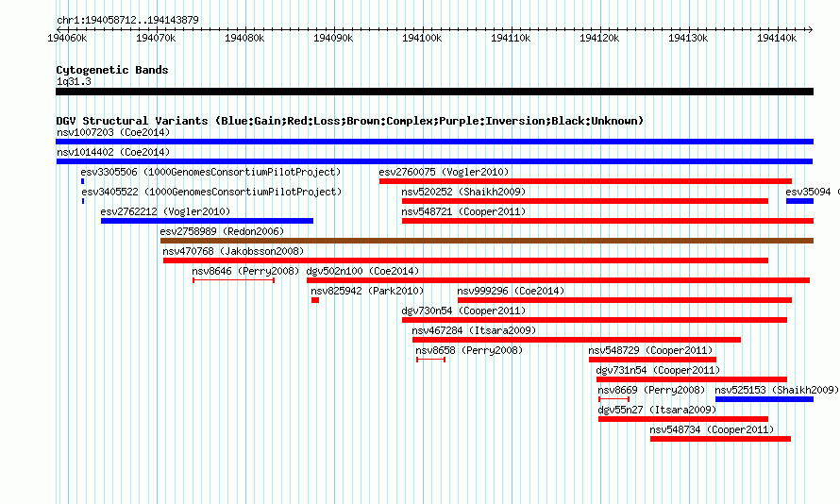Open variant label esv3305506 (1000GenomesConsortiumPilotProject)
The width and height of the screenshot is (840, 504).
210,172
